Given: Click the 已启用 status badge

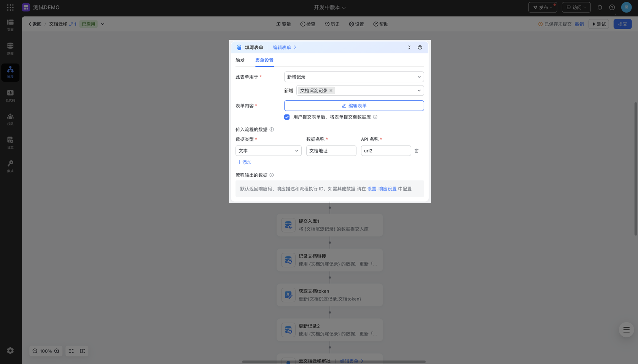Looking at the screenshot, I should 89,24.
